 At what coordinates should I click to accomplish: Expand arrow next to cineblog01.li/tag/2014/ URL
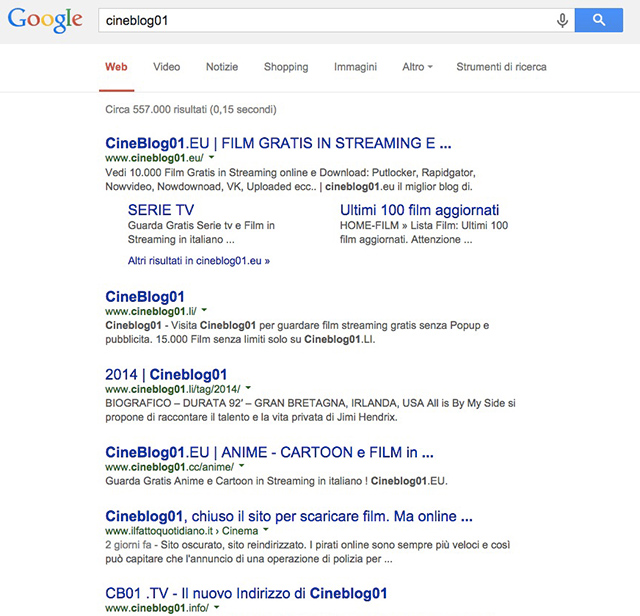pos(248,388)
